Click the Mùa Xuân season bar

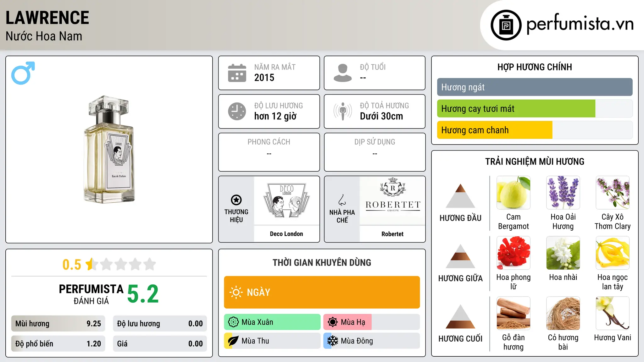(272, 322)
